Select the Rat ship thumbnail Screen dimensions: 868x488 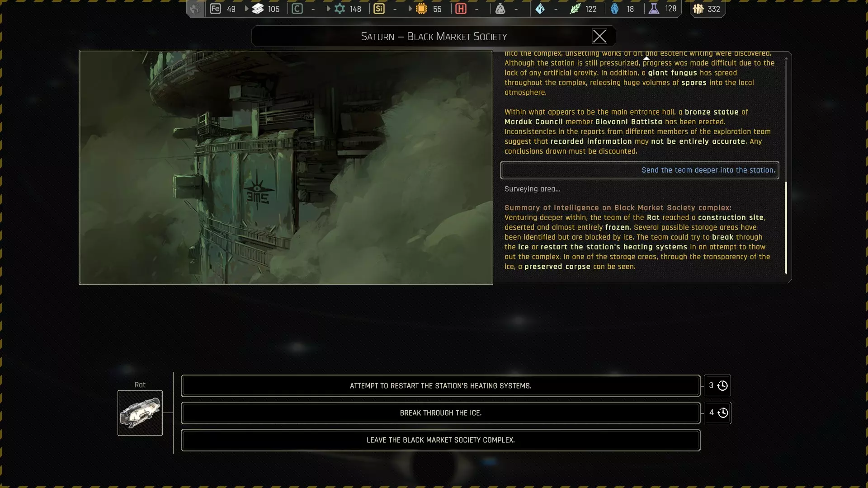pos(140,413)
